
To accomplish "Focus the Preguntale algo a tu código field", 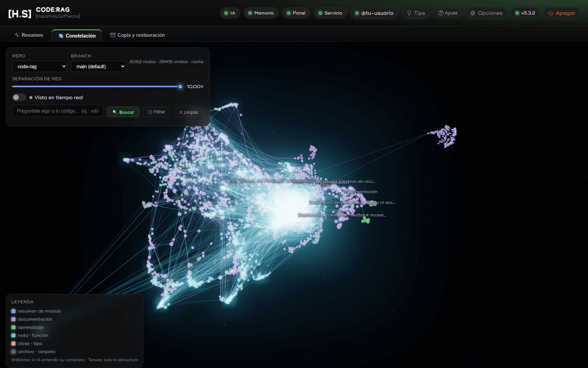I will [x=58, y=111].
